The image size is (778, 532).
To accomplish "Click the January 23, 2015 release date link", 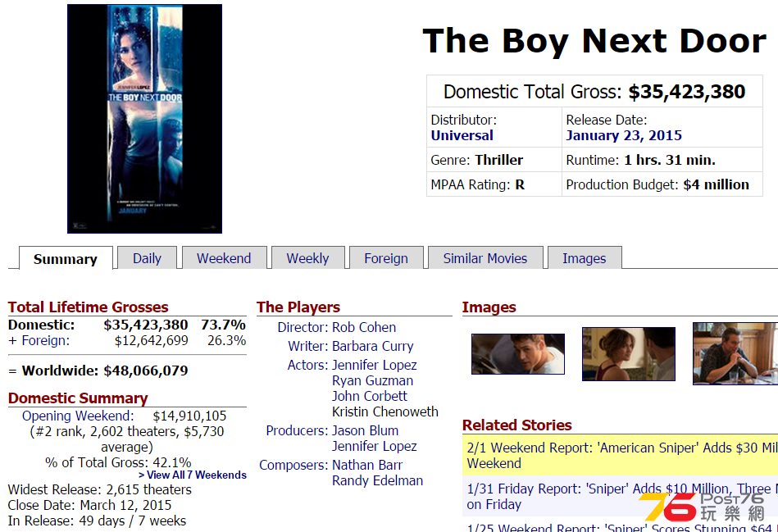I will point(623,135).
